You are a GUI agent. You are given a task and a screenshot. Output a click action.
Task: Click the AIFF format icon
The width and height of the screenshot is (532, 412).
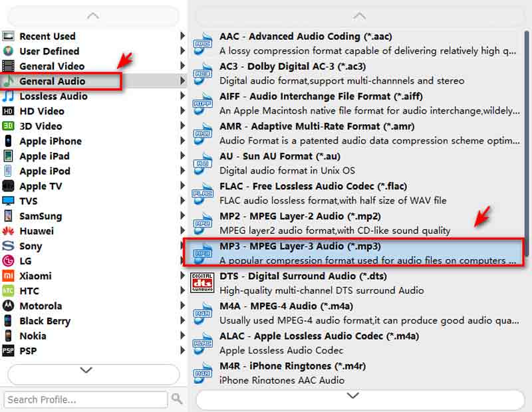pyautogui.click(x=203, y=104)
